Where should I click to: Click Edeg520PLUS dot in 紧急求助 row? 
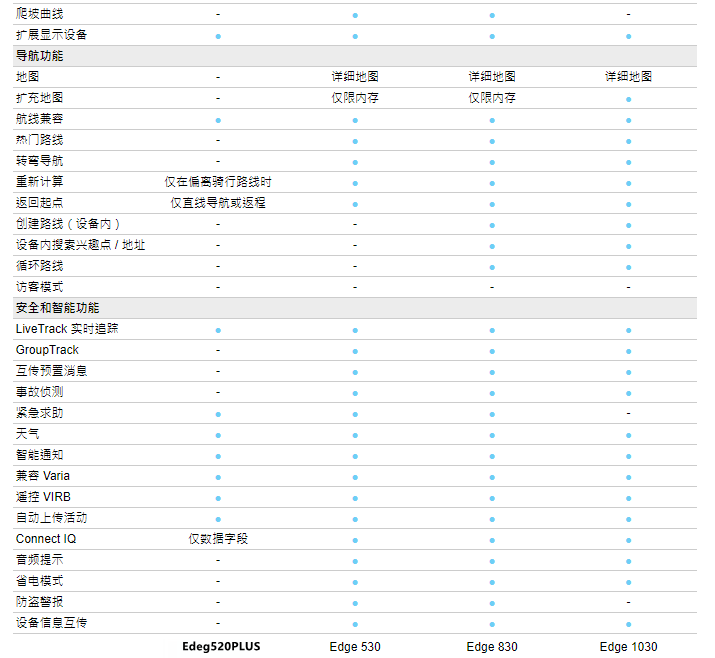pyautogui.click(x=218, y=414)
